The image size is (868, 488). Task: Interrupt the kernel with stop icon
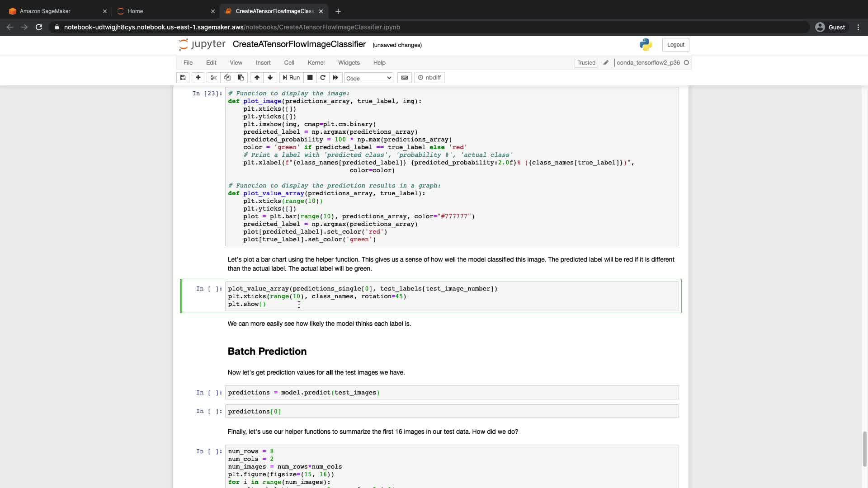[310, 78]
